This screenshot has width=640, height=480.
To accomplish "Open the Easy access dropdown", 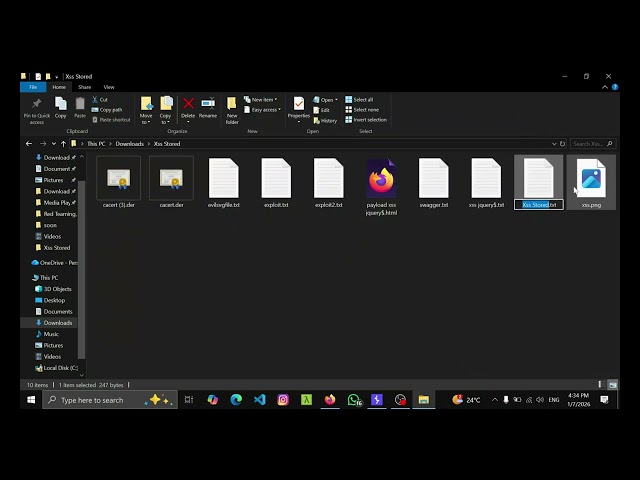I will pyautogui.click(x=262, y=110).
